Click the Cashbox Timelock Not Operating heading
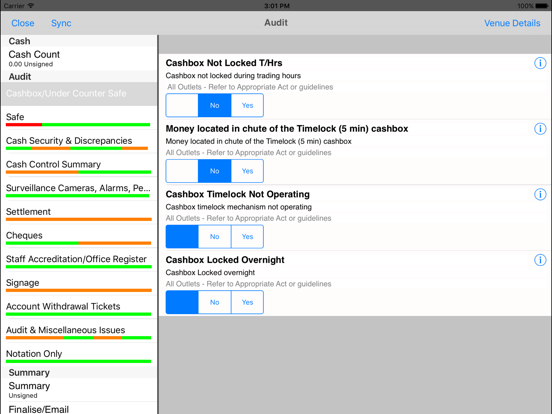Screen dimensions: 552x414 pos(238,194)
